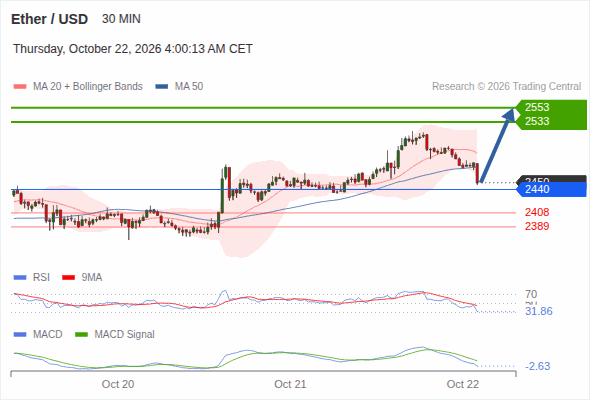Click the Oct 22 date marker

(463, 384)
